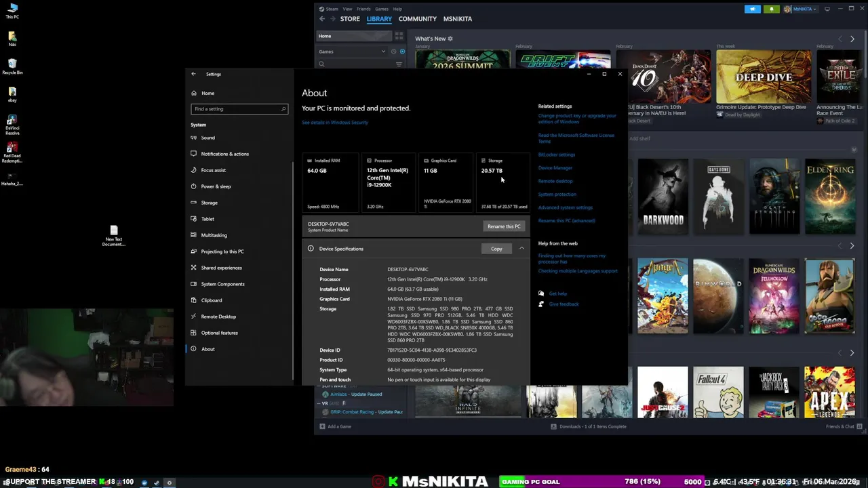The image size is (868, 488).
Task: Advance first game shelf right arrow
Action: click(x=852, y=245)
